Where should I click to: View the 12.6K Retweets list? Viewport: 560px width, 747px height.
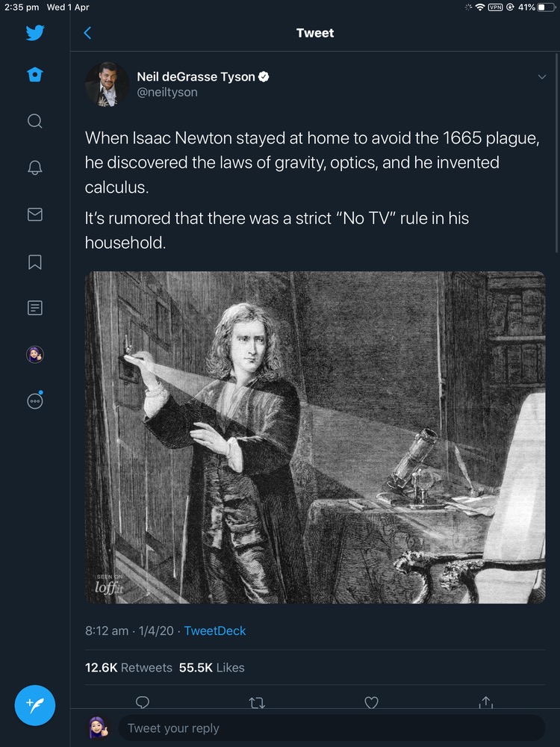tap(128, 668)
